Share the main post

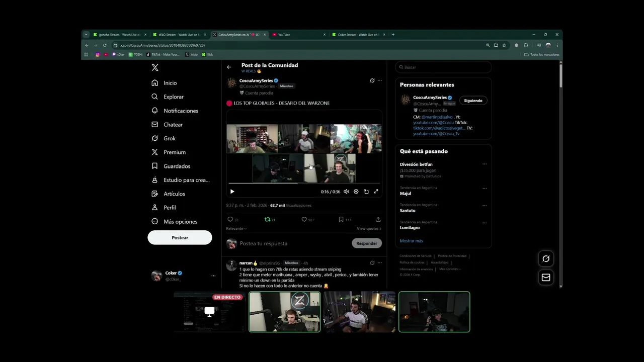[x=378, y=220]
